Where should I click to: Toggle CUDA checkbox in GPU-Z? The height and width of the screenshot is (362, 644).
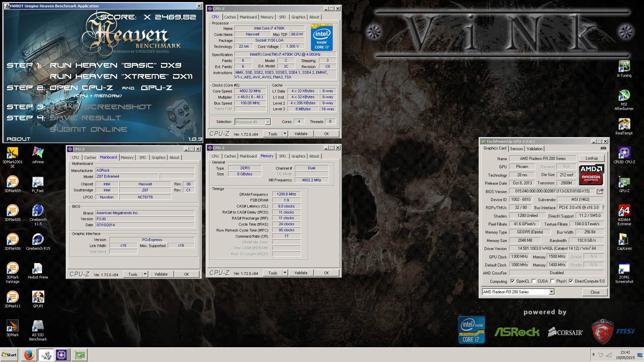(534, 281)
